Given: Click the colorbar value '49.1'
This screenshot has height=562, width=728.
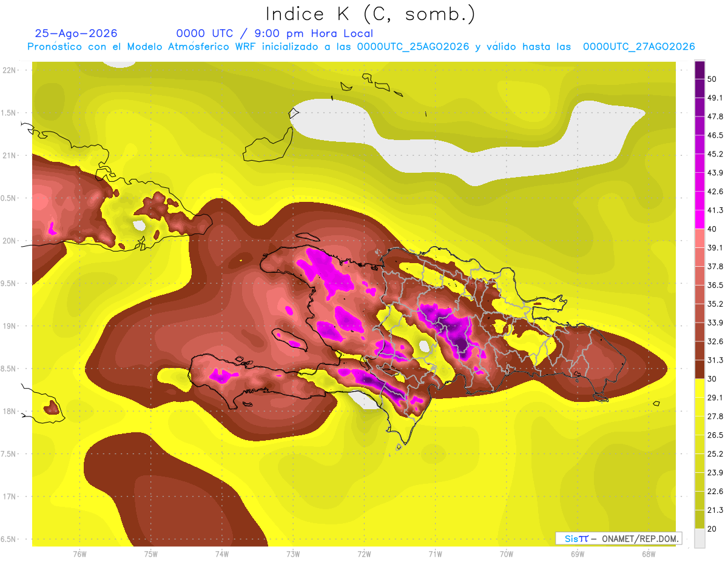Looking at the screenshot, I should click(x=715, y=98).
